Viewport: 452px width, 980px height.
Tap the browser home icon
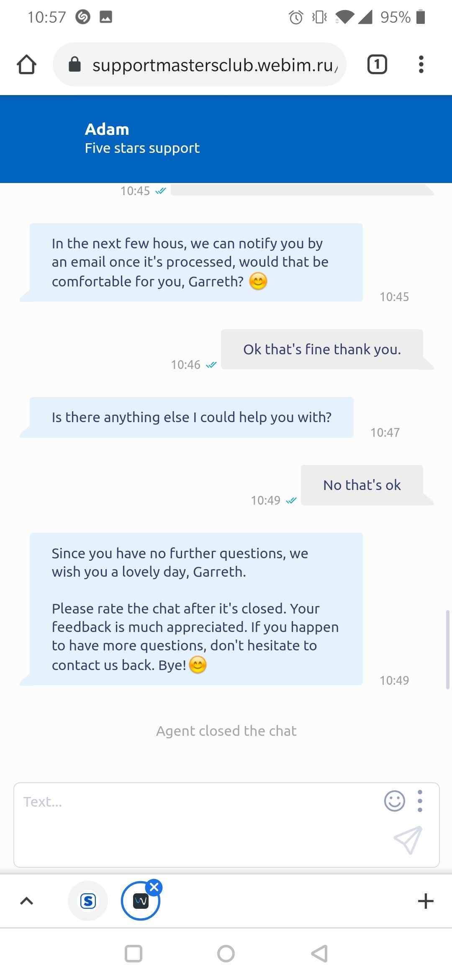click(x=26, y=65)
